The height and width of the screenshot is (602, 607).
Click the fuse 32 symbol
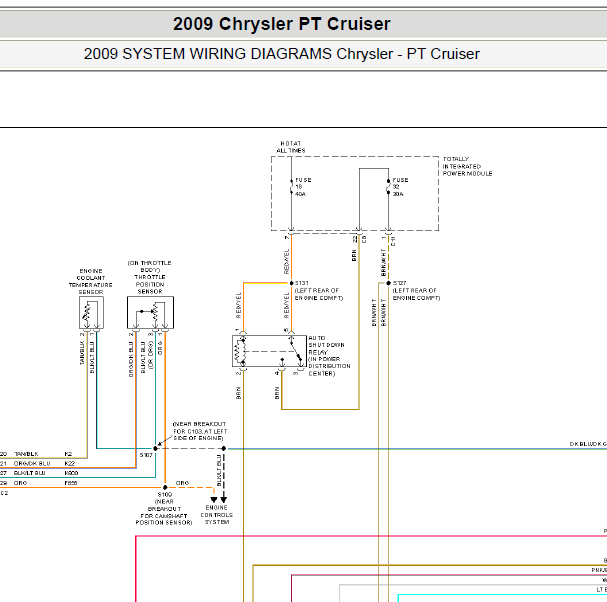pos(388,187)
